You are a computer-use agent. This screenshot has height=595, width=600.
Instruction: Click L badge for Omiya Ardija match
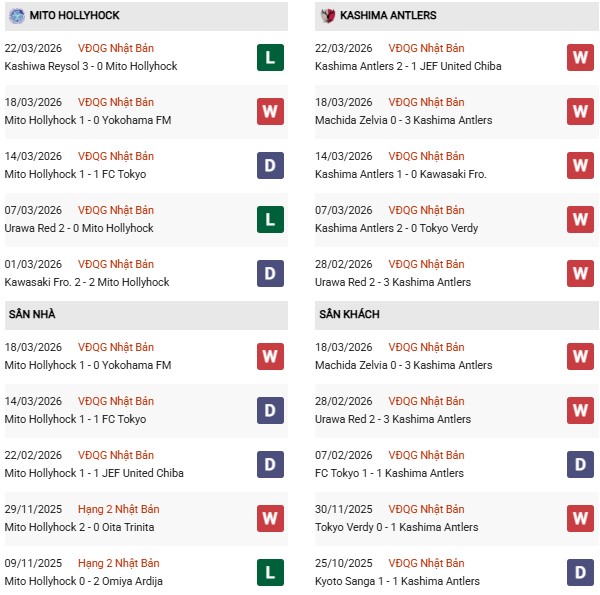[x=270, y=572]
